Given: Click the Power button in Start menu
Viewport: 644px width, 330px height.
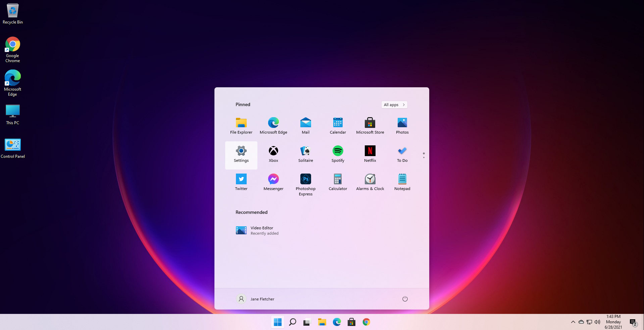Looking at the screenshot, I should click(405, 299).
